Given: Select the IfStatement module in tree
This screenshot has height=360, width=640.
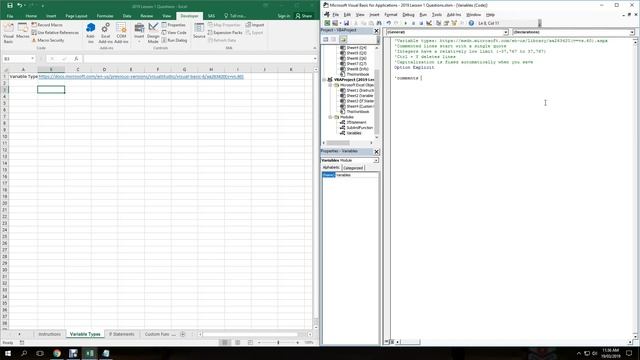Looking at the screenshot, I should coord(356,122).
